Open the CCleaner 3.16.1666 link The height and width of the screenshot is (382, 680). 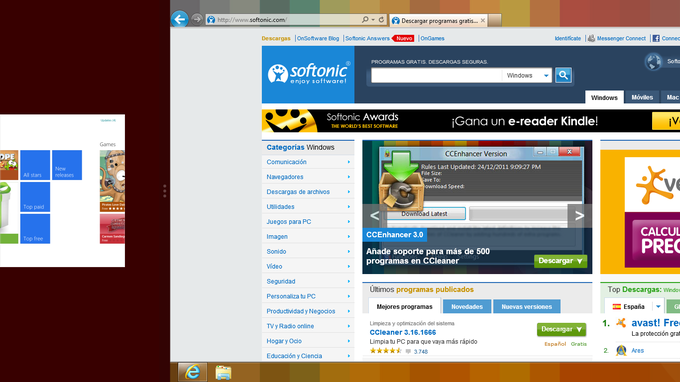click(x=402, y=333)
